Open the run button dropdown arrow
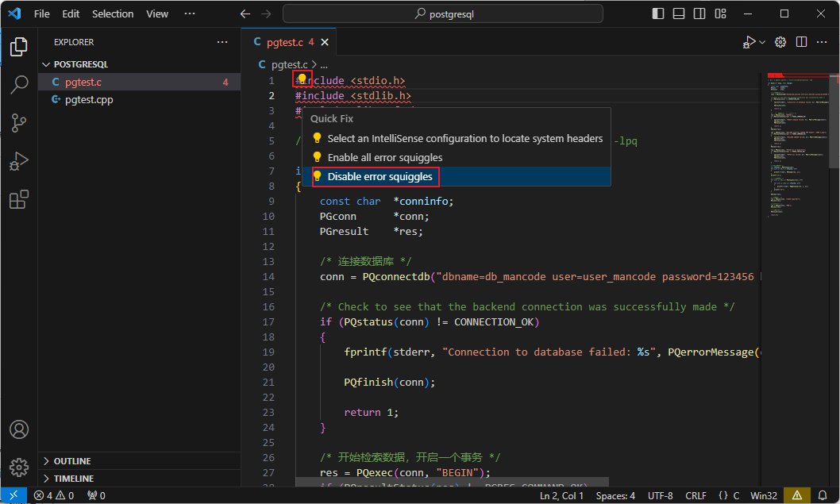 [762, 42]
